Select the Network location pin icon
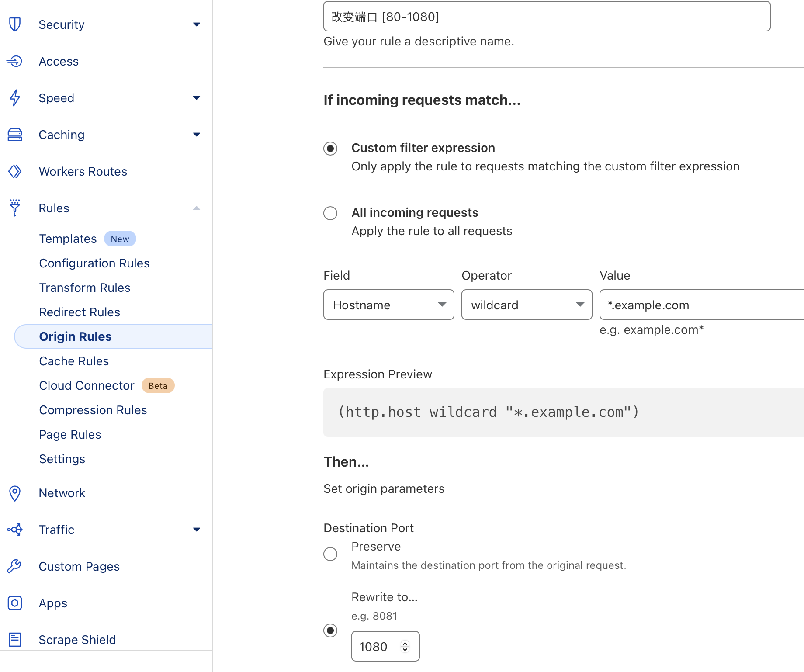The width and height of the screenshot is (804, 672). pyautogui.click(x=15, y=493)
